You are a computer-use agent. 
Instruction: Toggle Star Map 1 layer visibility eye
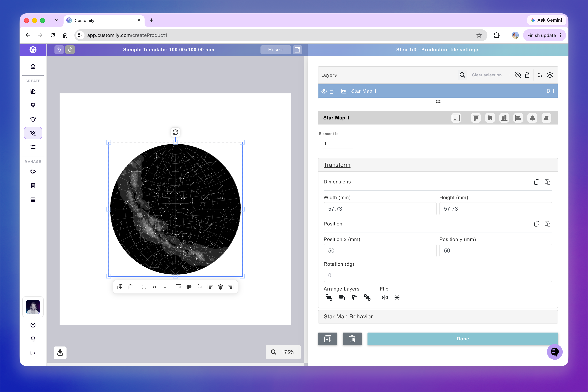[x=324, y=91]
